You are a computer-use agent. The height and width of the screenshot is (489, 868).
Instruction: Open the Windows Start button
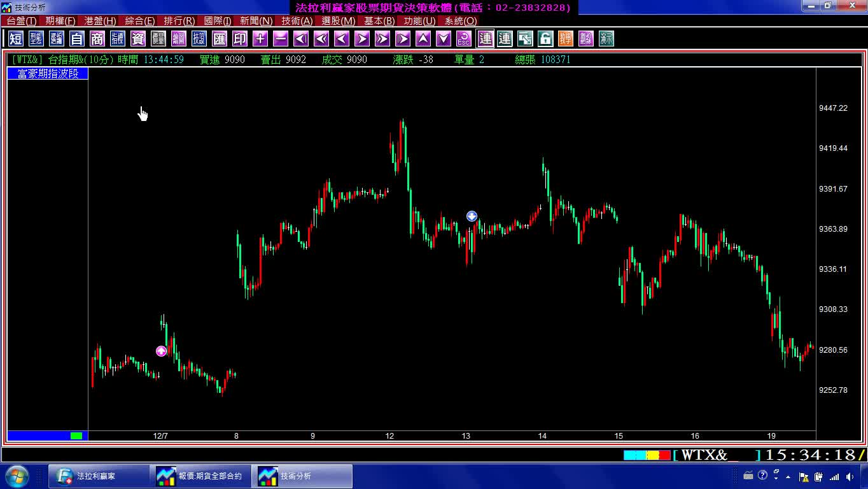click(x=17, y=476)
